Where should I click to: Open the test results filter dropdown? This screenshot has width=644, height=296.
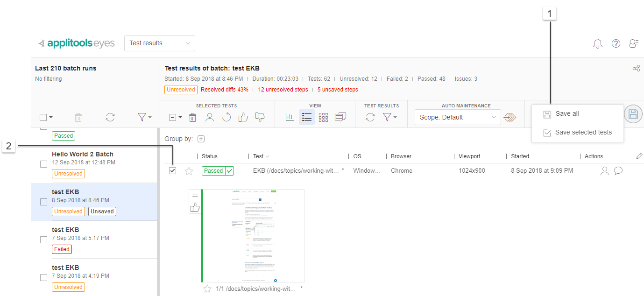pyautogui.click(x=390, y=118)
